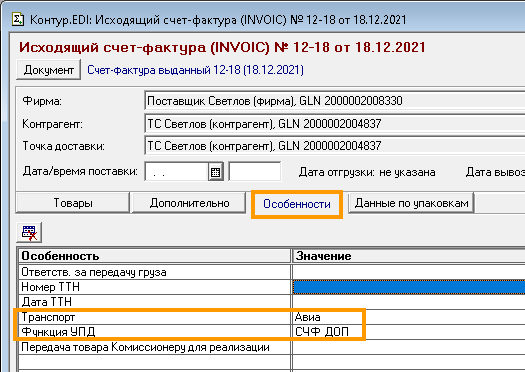Select the Дата ТТН row
Image resolution: width=525 pixels, height=372 pixels.
(x=154, y=302)
